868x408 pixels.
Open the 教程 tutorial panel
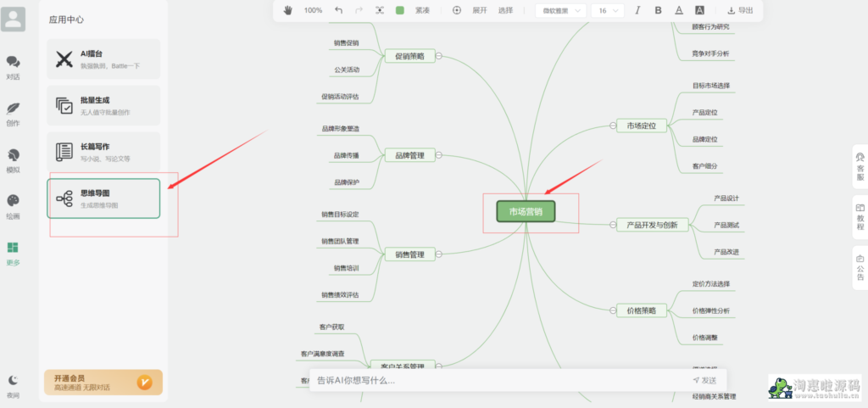point(860,217)
